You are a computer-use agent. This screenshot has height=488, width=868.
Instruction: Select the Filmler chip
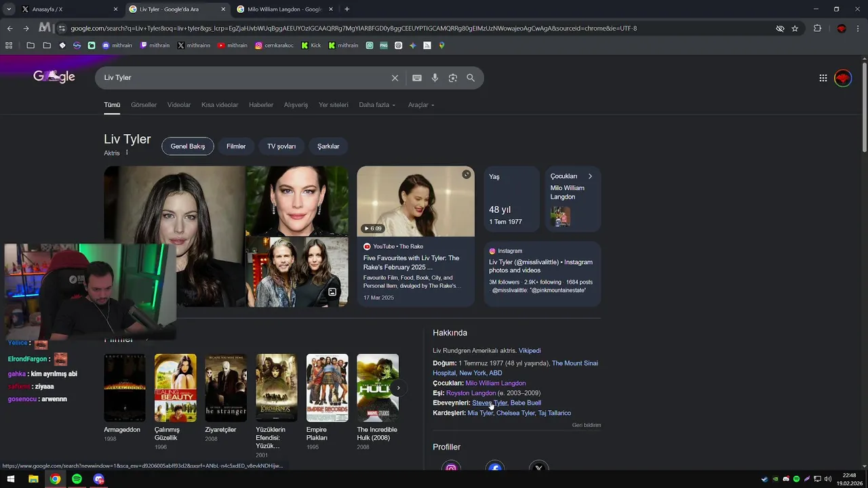[x=236, y=146]
